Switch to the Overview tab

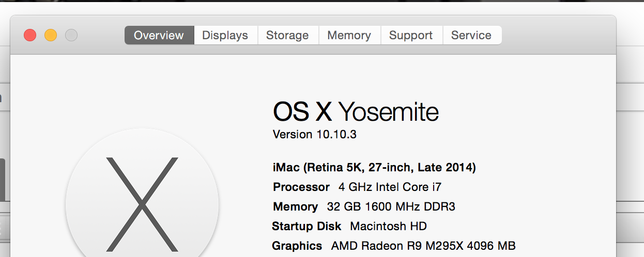(x=159, y=36)
